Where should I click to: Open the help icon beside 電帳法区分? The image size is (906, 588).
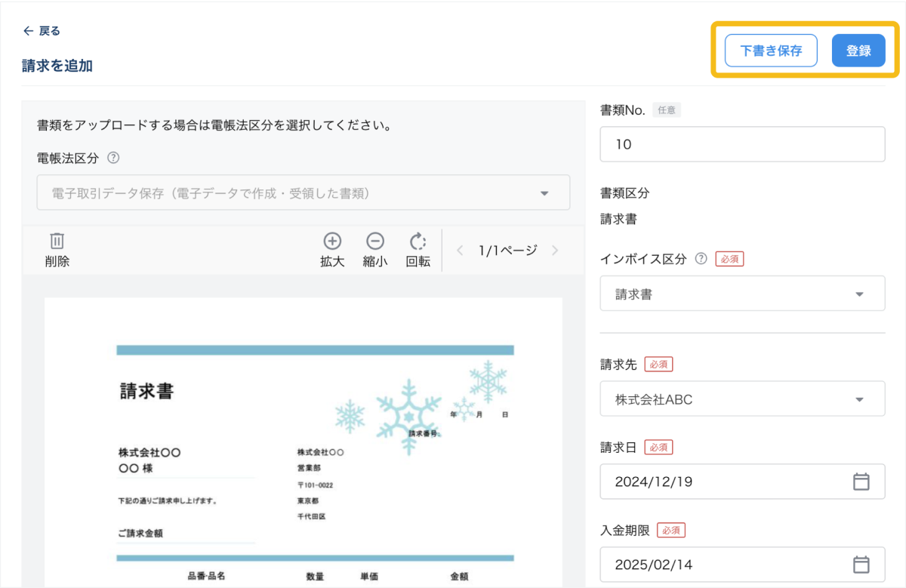(x=113, y=158)
